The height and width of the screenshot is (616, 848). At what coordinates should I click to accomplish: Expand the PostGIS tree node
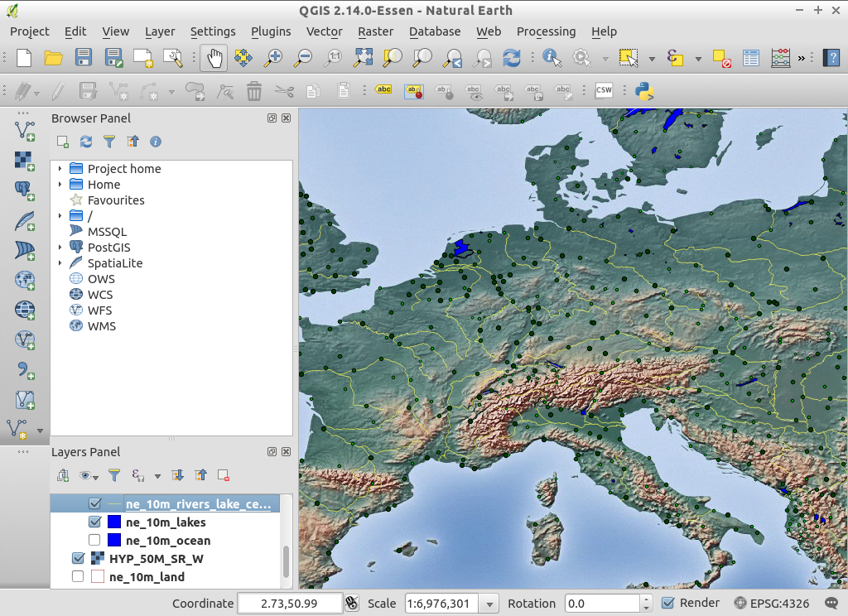click(x=60, y=248)
